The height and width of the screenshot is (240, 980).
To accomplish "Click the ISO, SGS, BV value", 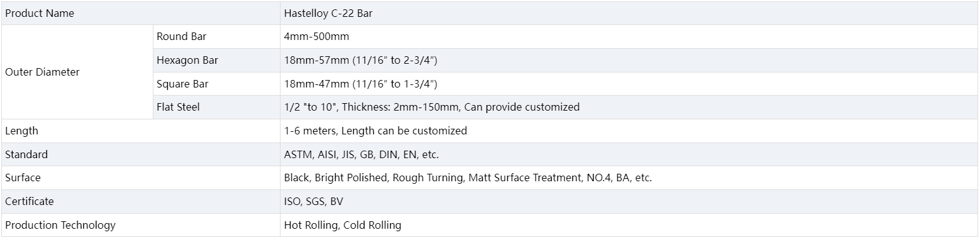I will coord(313,201).
